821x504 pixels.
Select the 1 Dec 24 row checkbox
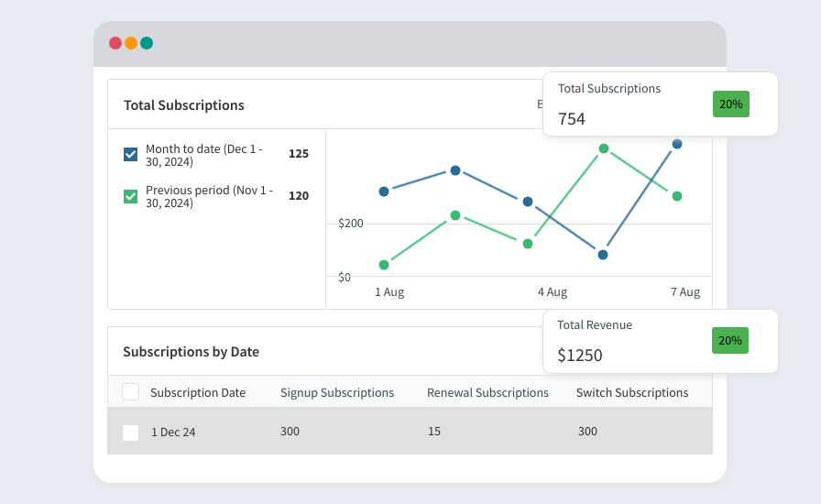click(130, 433)
